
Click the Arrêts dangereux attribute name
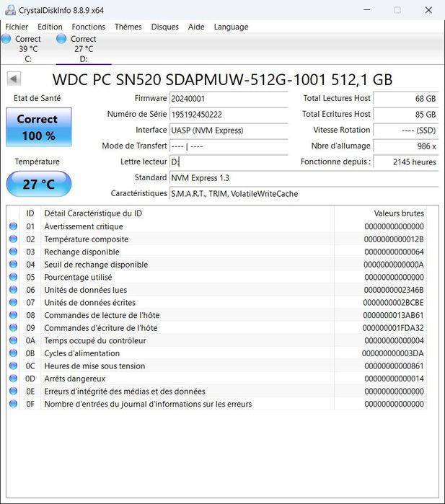74,379
